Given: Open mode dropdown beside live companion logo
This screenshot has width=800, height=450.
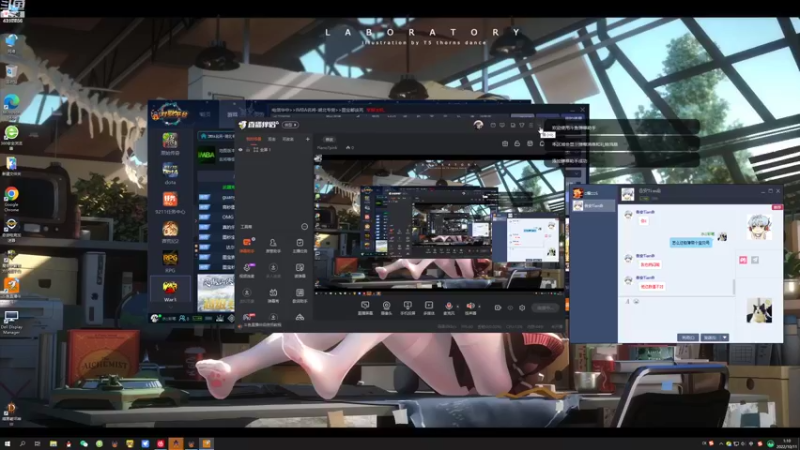Looking at the screenshot, I should [x=290, y=124].
